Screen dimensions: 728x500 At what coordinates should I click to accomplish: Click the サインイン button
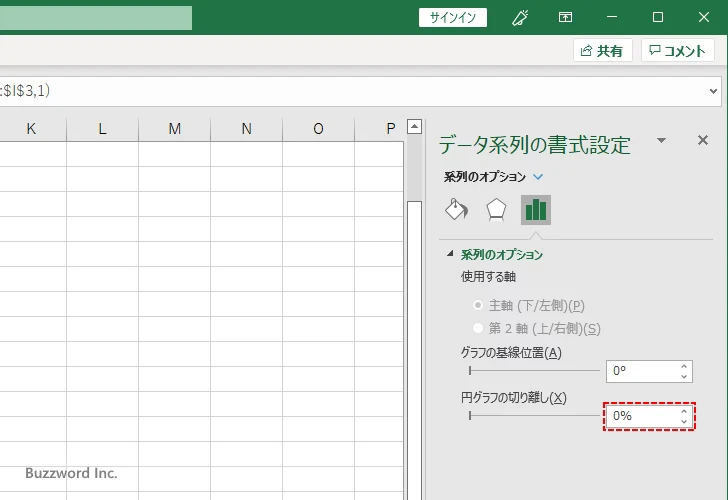(453, 18)
